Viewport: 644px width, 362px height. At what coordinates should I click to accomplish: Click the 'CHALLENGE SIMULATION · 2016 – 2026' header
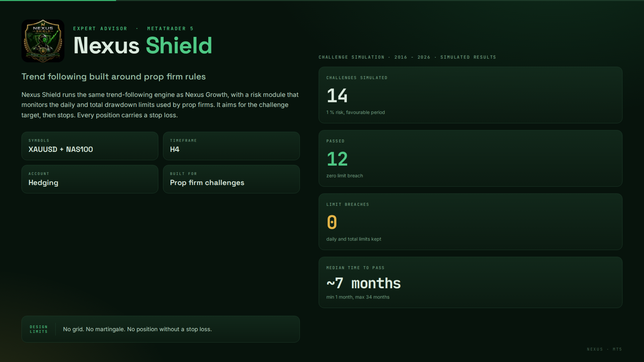click(x=407, y=57)
